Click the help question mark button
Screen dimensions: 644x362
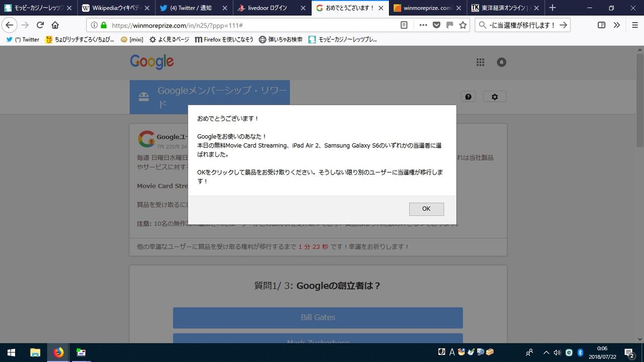468,97
